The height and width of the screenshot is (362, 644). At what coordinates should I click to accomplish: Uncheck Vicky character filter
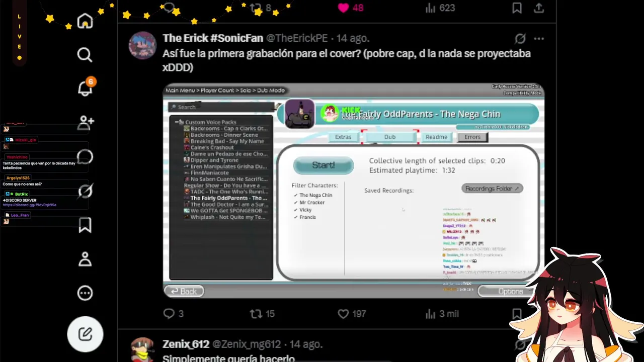(x=302, y=210)
